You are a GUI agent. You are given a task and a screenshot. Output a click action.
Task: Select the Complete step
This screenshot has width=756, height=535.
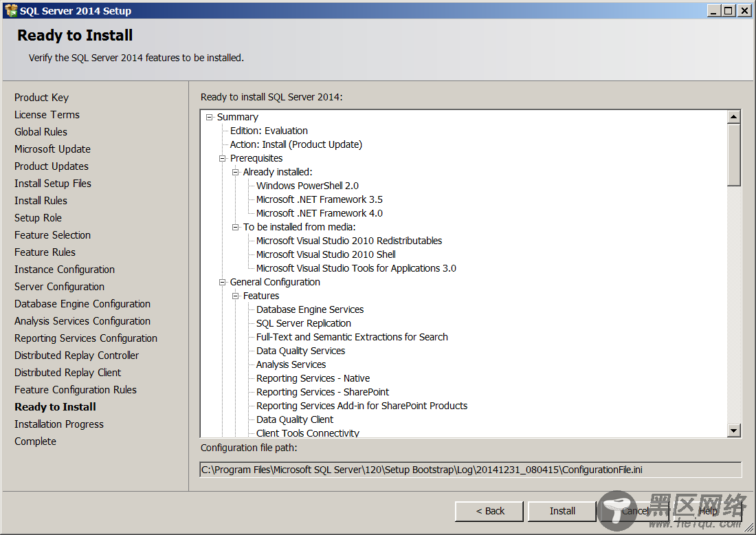point(35,441)
